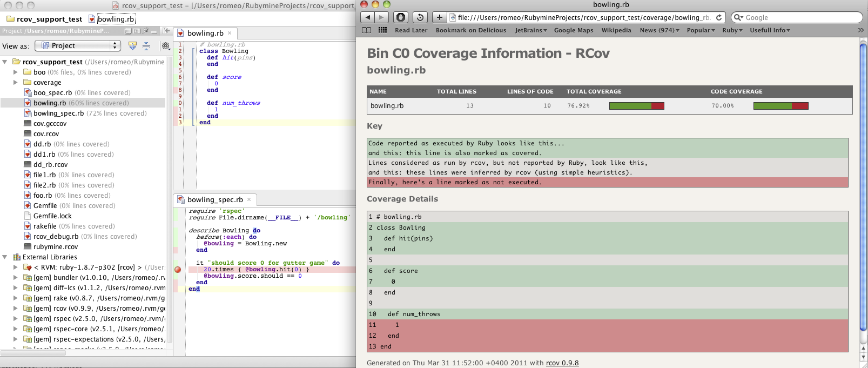Click the circular arrow button left of Safari's plus button
This screenshot has height=368, width=868.
420,17
